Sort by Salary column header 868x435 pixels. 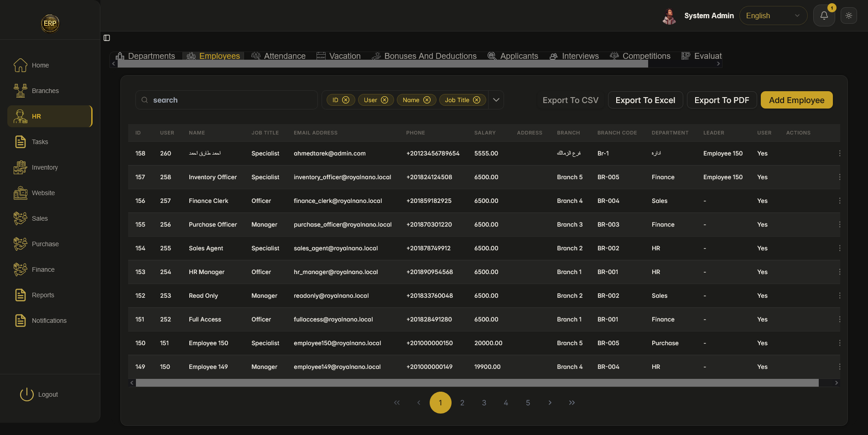(485, 133)
